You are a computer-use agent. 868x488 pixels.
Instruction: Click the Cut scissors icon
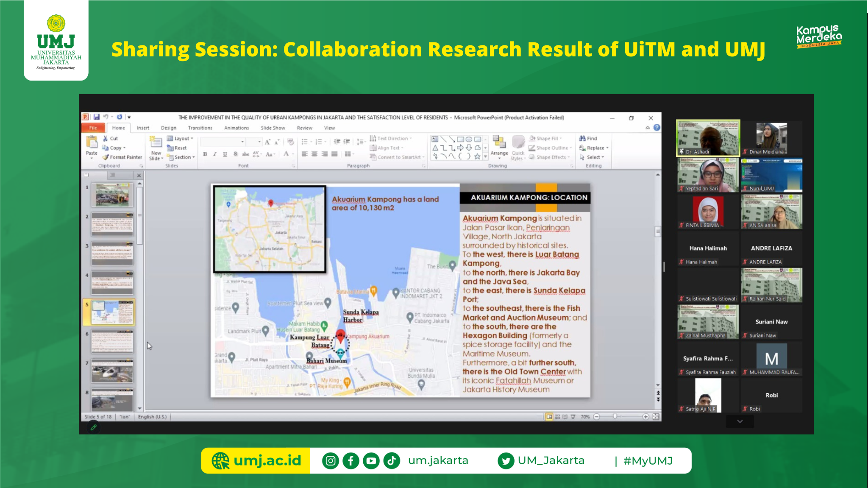(105, 139)
